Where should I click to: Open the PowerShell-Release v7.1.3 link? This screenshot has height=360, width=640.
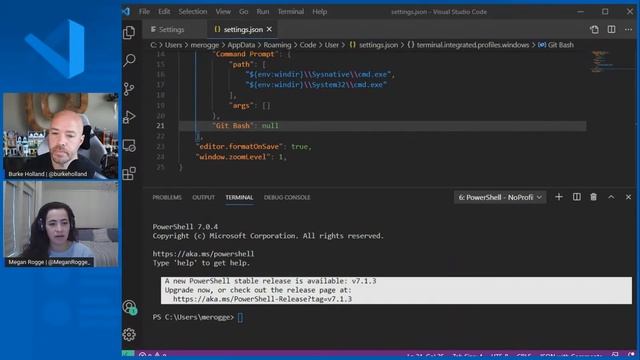click(x=262, y=299)
